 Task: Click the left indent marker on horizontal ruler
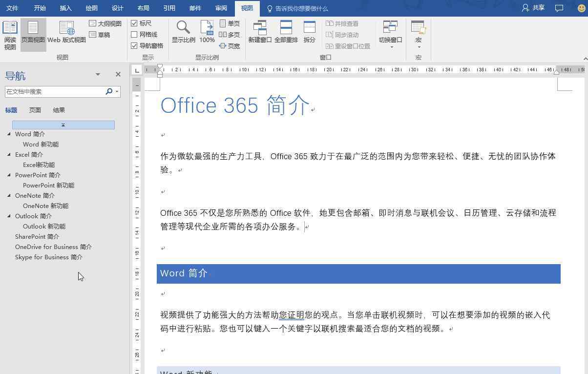click(x=160, y=75)
